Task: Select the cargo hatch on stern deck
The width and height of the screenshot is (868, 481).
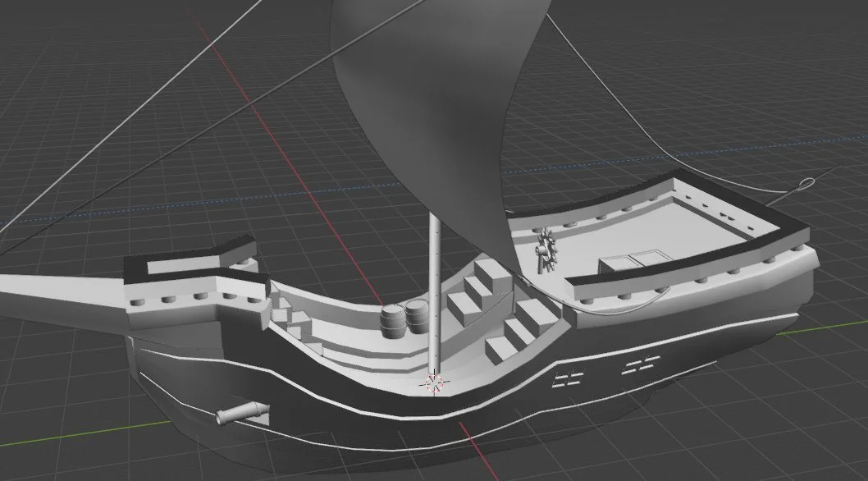Action: click(636, 262)
